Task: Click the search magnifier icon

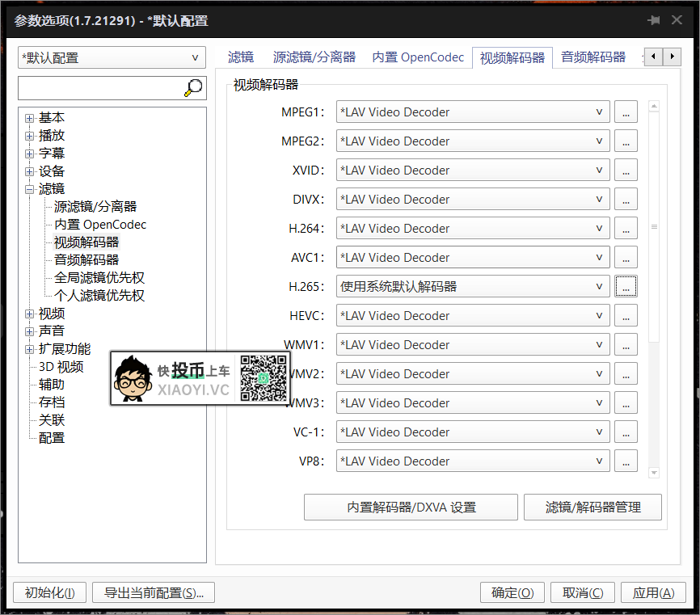Action: [x=193, y=87]
